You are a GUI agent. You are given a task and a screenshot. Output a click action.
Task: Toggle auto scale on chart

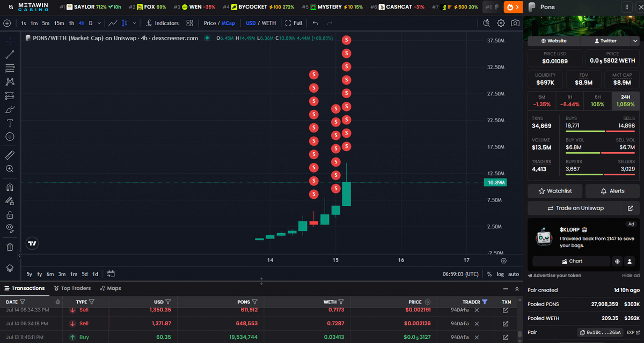click(x=514, y=274)
